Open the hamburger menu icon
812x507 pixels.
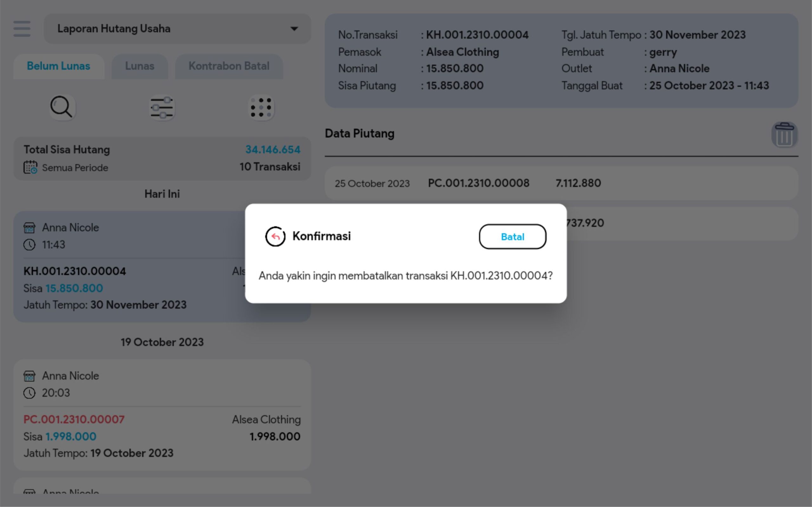point(22,29)
